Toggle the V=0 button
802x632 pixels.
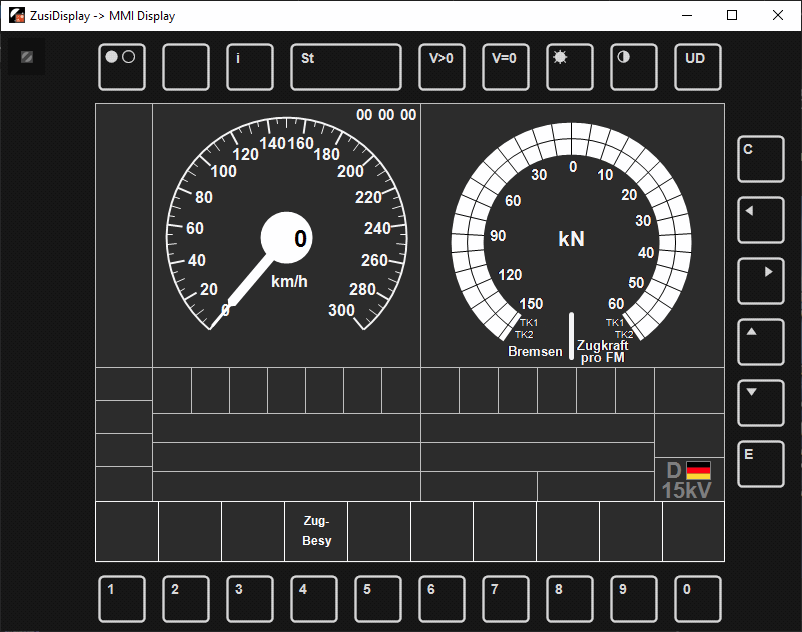[x=505, y=67]
